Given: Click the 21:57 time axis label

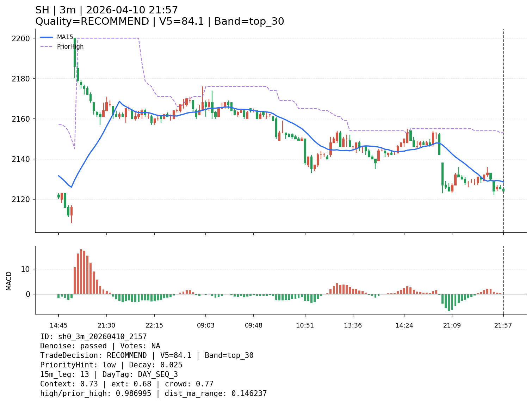Looking at the screenshot, I should (503, 325).
